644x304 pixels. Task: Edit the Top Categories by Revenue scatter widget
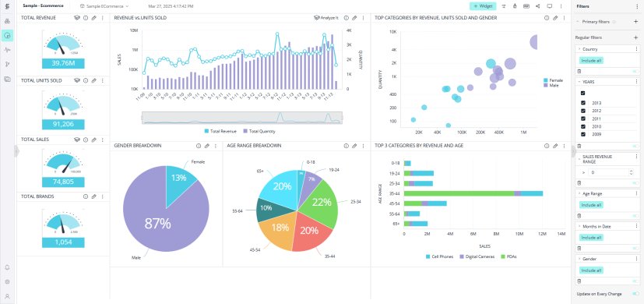point(555,18)
